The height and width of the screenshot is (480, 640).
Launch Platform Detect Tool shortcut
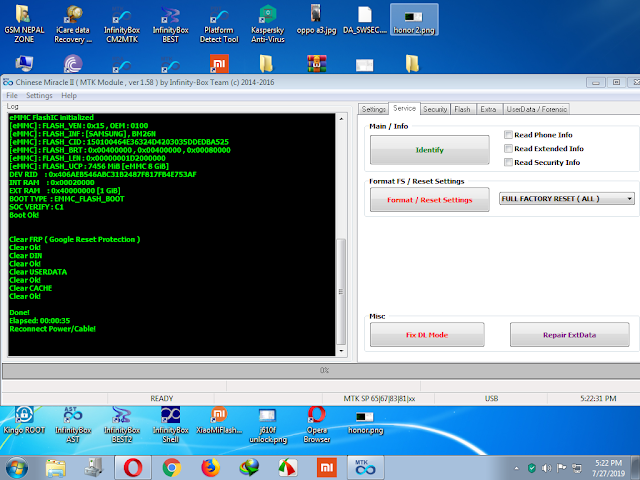(219, 24)
